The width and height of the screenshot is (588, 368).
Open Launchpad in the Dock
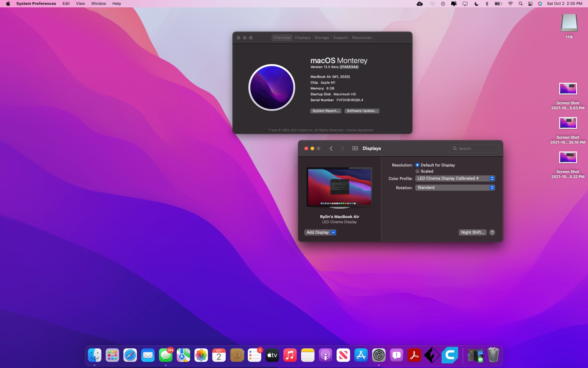click(112, 355)
